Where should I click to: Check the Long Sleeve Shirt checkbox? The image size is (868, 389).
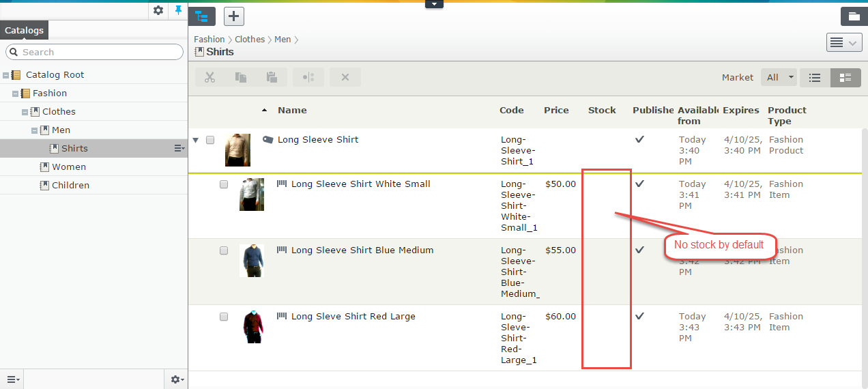(210, 140)
